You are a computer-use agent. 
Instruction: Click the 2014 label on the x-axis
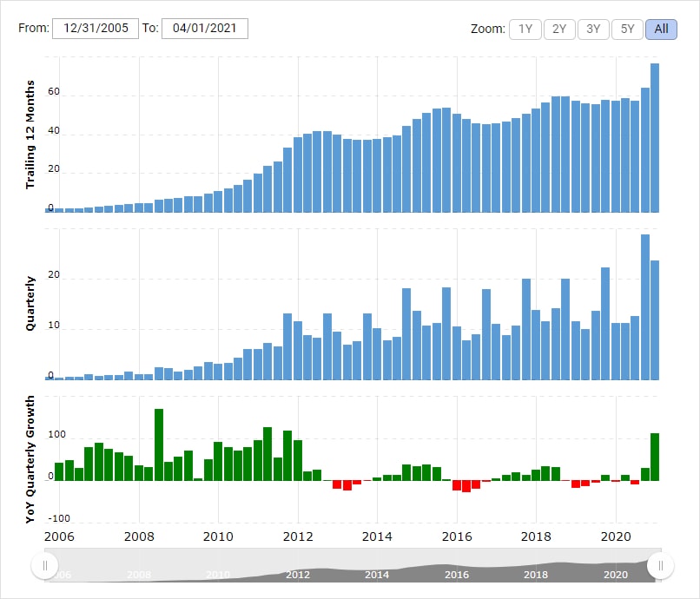pos(377,536)
